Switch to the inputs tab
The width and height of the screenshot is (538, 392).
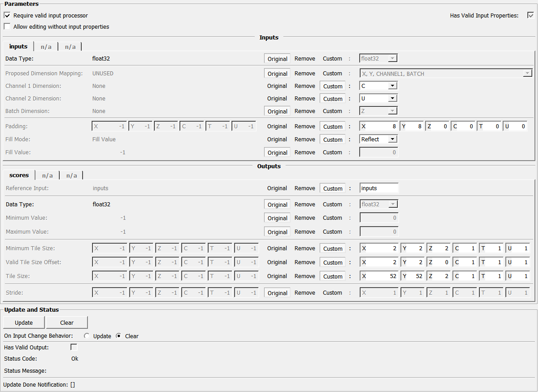18,47
